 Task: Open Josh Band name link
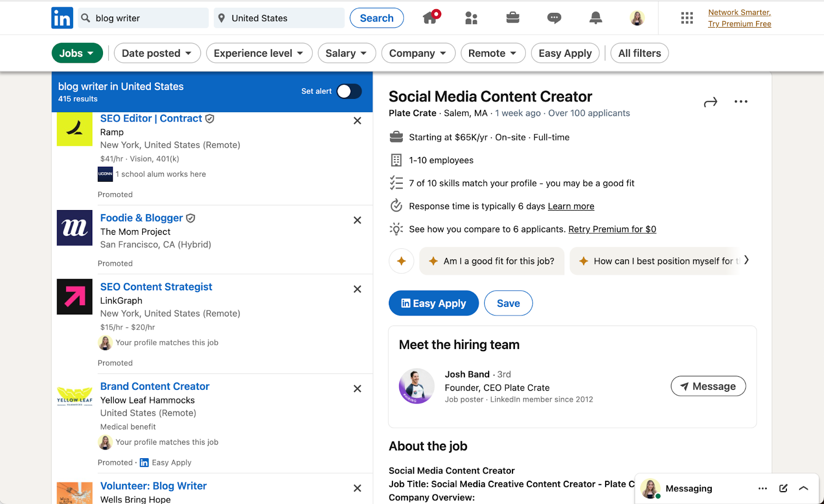pyautogui.click(x=467, y=374)
